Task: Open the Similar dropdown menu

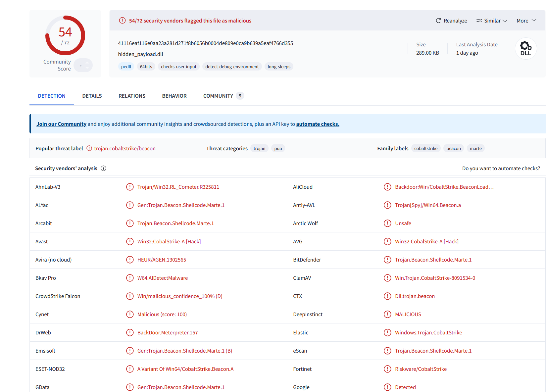Action: click(492, 21)
